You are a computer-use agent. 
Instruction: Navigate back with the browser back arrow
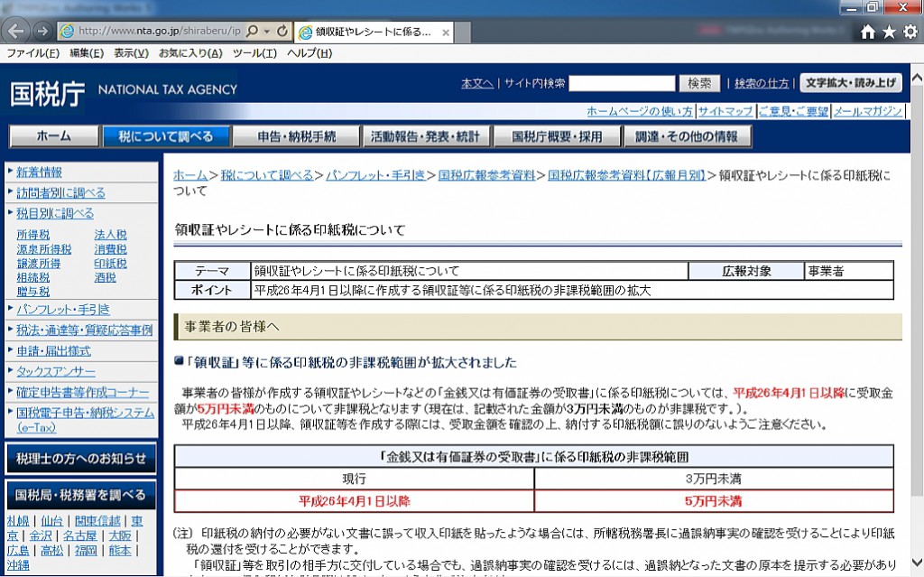coord(14,30)
